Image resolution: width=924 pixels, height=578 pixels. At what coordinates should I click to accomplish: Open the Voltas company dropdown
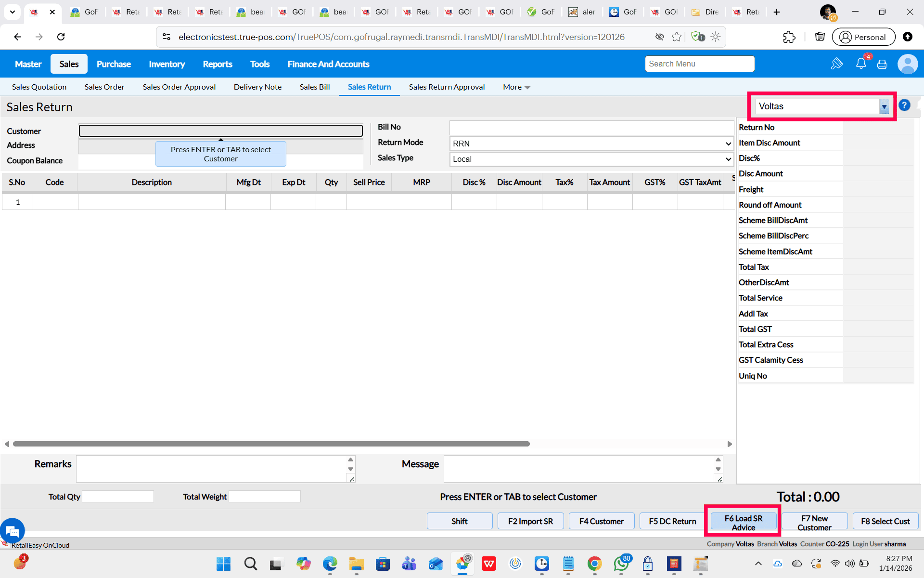click(x=884, y=106)
